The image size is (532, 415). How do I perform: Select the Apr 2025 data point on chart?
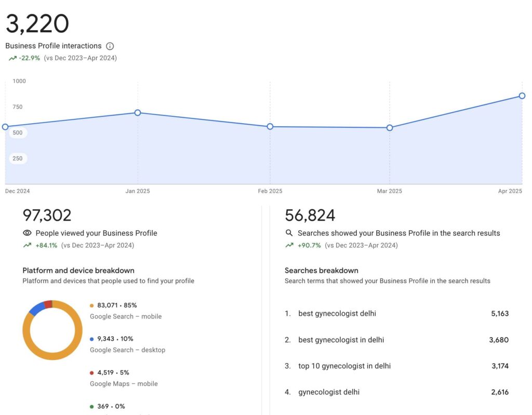coord(522,96)
